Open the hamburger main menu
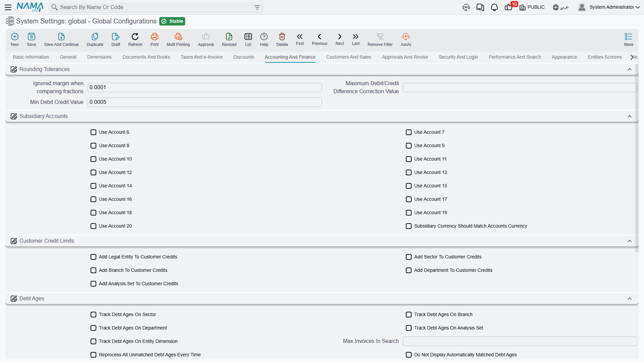The width and height of the screenshot is (644, 362). coord(8,7)
